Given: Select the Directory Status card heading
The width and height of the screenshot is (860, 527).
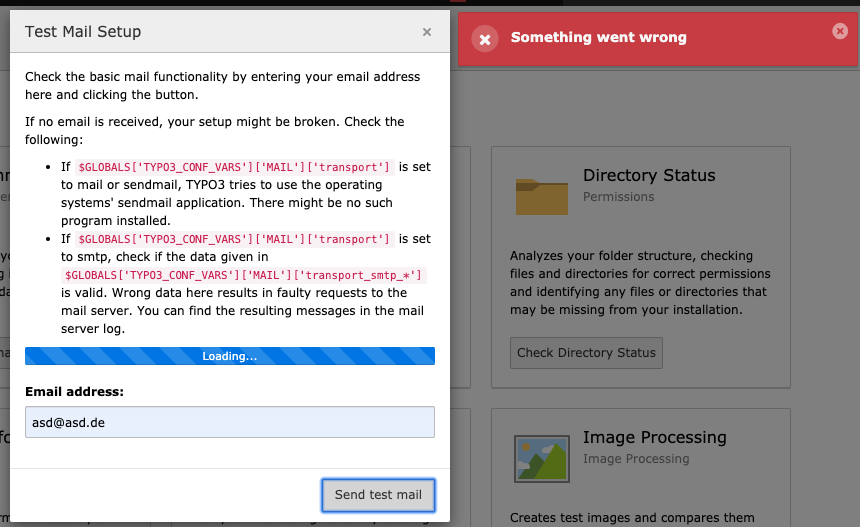Looking at the screenshot, I should pos(649,176).
